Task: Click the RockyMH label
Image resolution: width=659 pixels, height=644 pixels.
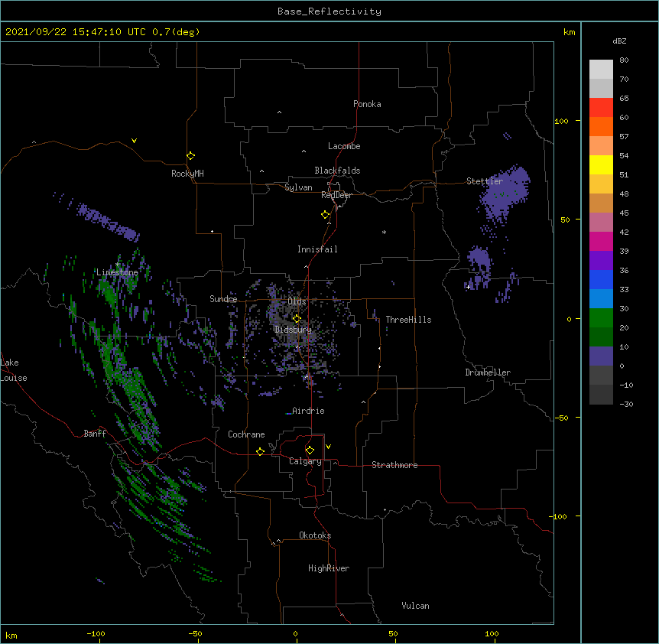Action: tap(187, 174)
